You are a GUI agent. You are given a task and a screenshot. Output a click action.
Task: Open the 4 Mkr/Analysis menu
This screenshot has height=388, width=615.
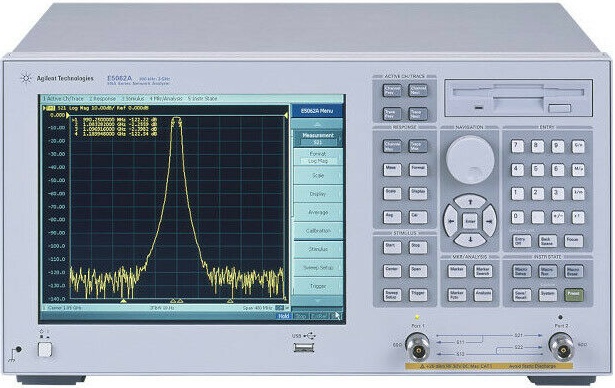coord(166,98)
